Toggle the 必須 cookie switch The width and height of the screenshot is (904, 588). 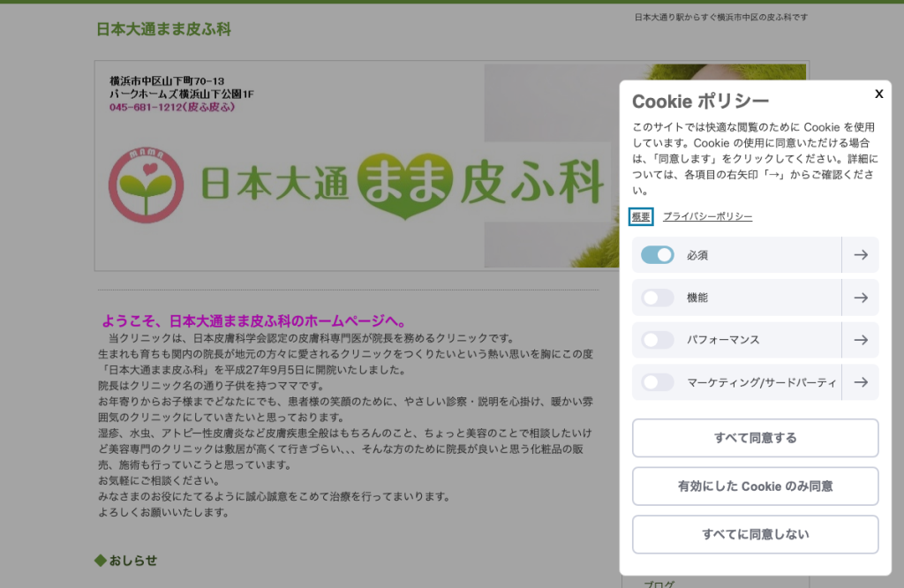coord(657,255)
